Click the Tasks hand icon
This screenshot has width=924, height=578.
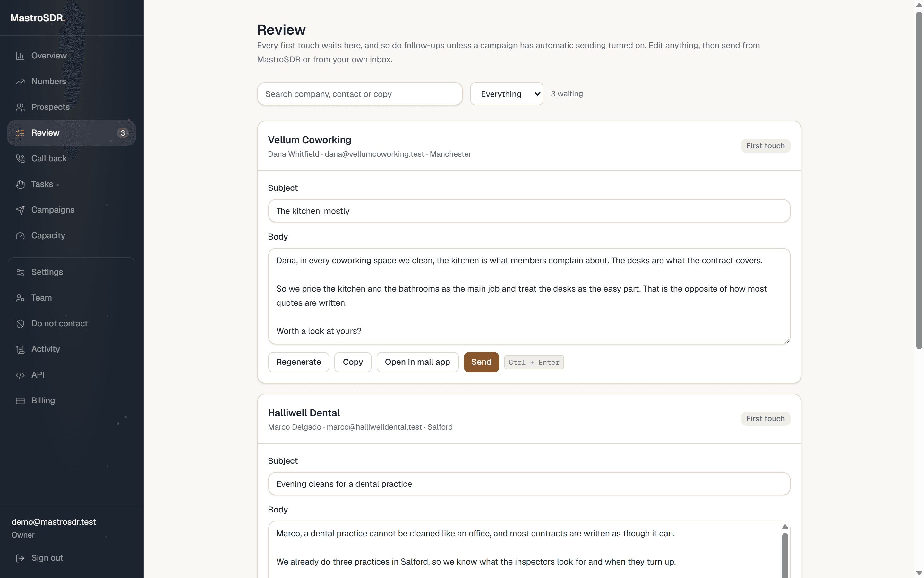(x=20, y=184)
